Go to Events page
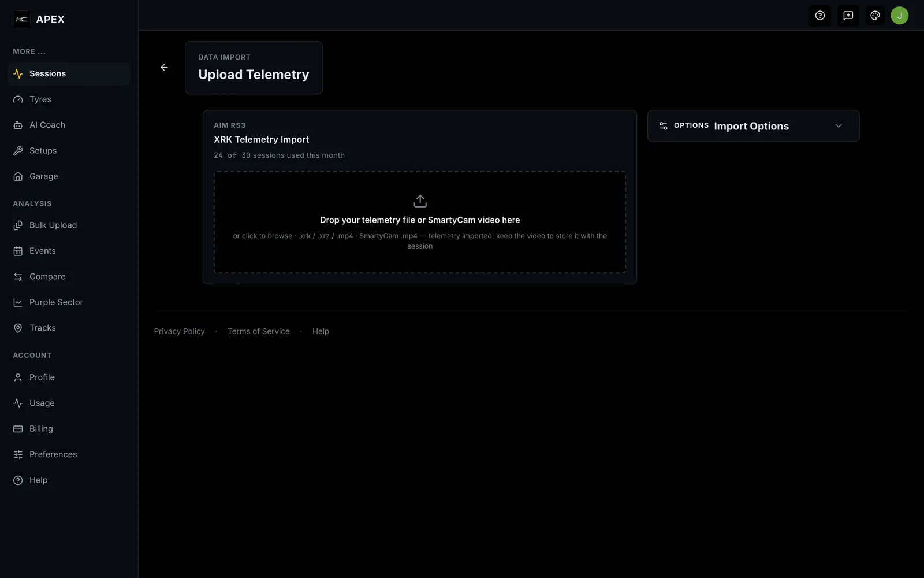This screenshot has width=924, height=578. click(x=69, y=251)
